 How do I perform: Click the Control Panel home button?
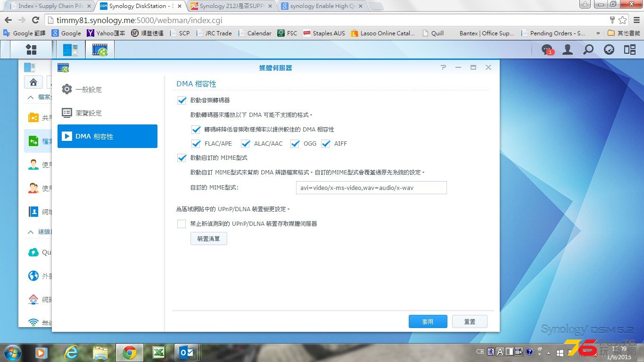click(x=33, y=82)
